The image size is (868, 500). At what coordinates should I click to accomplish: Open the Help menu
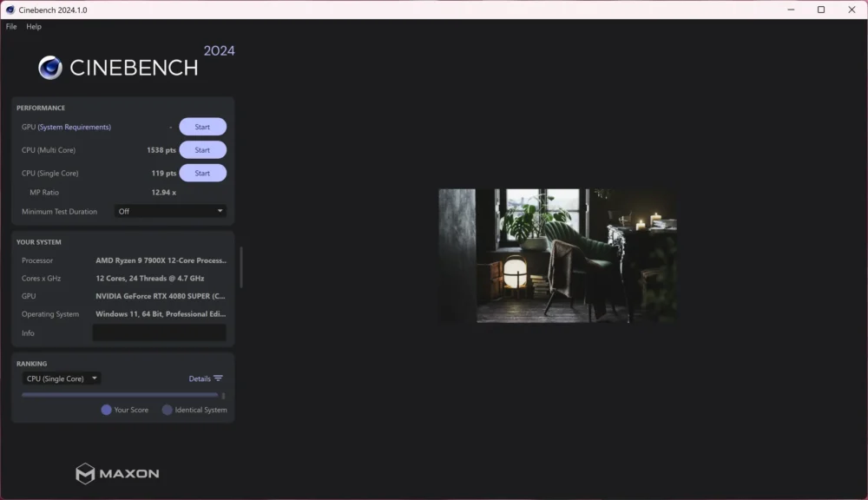[34, 27]
